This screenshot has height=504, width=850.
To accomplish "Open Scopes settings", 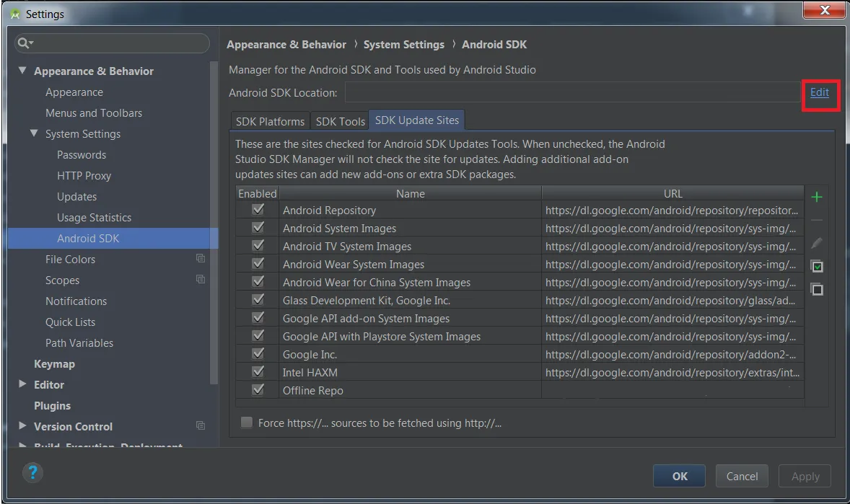I will pyautogui.click(x=62, y=280).
